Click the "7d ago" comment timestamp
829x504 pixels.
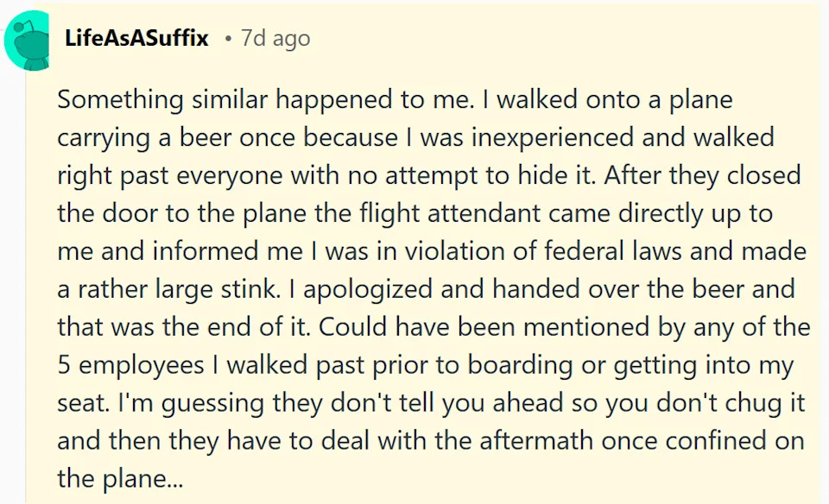(x=275, y=39)
